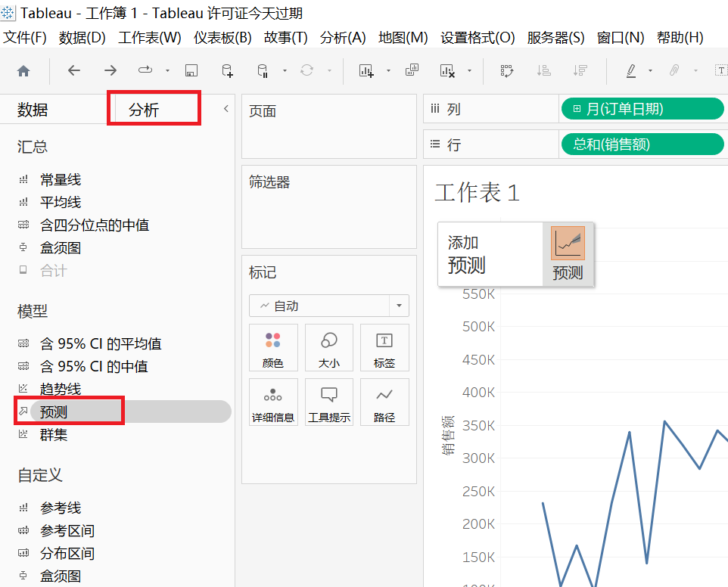Open the 工作表(W) menu
728x587 pixels.
(x=150, y=37)
